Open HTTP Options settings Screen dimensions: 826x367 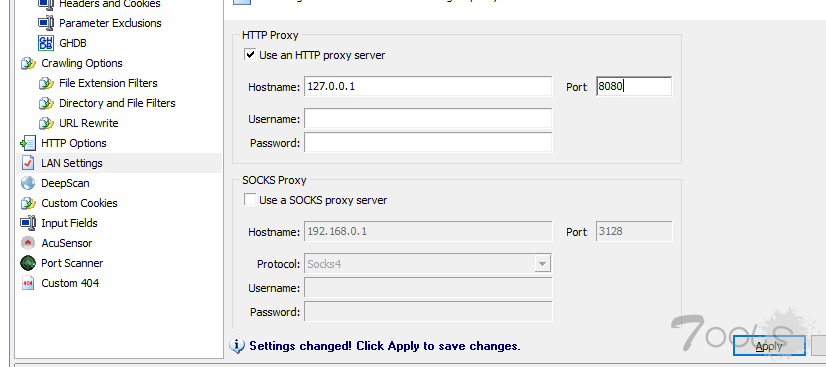pyautogui.click(x=74, y=143)
